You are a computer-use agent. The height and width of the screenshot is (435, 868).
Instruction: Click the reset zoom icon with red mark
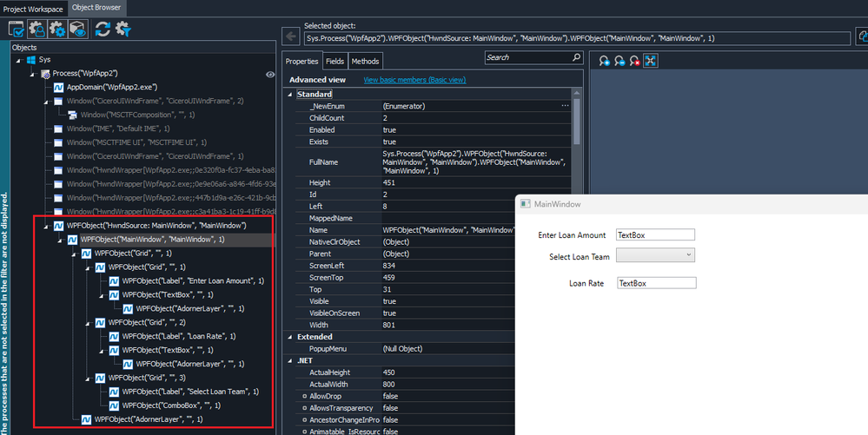point(635,61)
